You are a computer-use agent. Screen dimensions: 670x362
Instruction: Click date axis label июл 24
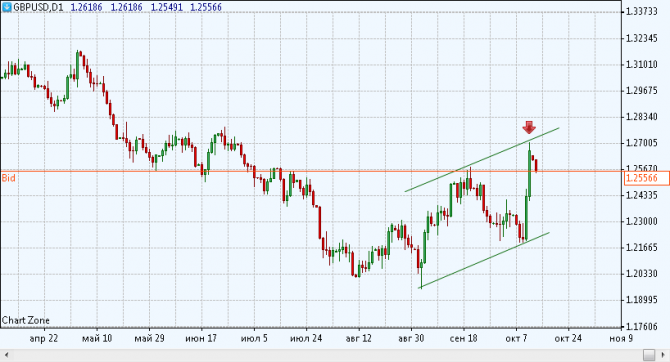[306, 338]
